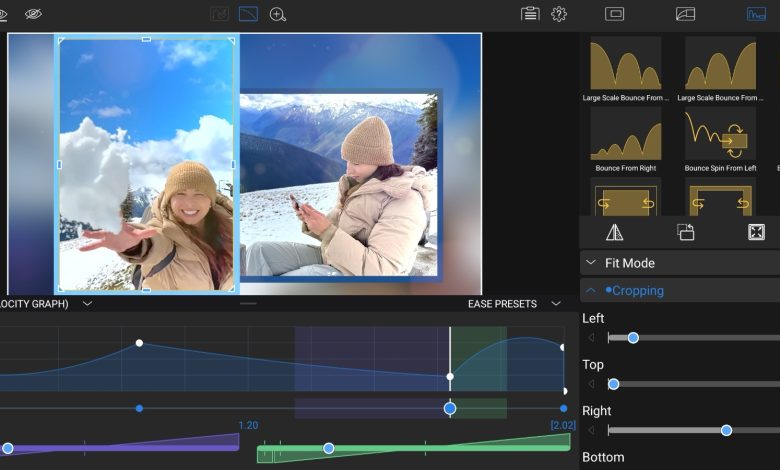Click keyframe arrow beside Left slider
780x470 pixels.
591,338
